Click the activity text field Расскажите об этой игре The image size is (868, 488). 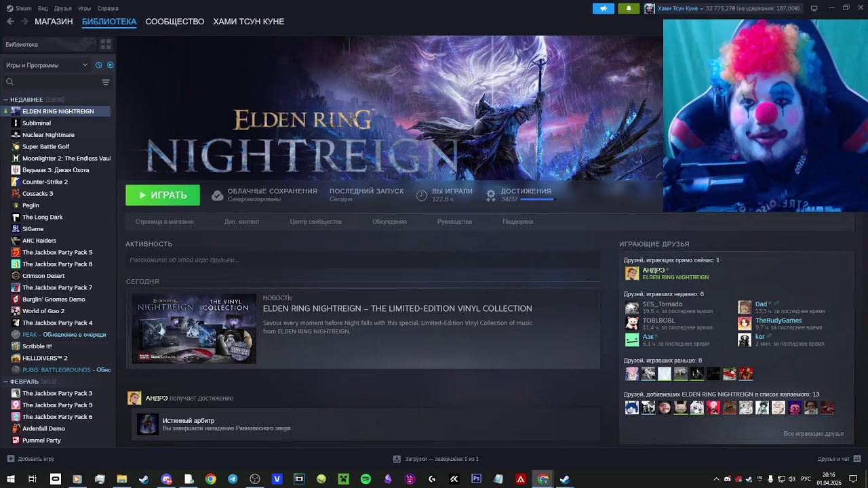click(x=363, y=260)
